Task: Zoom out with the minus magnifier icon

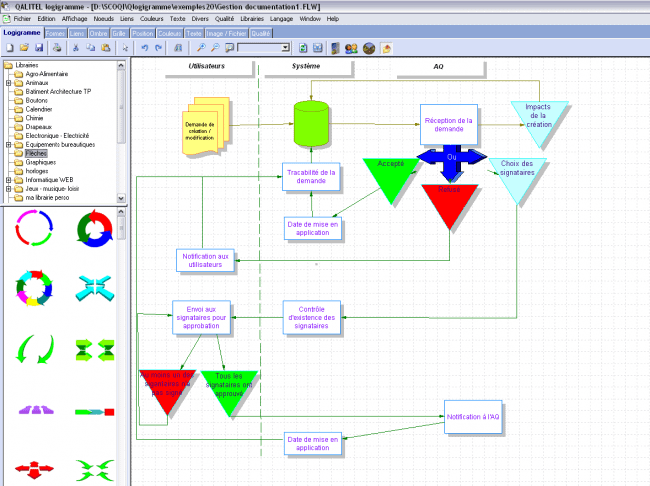Action: coord(215,48)
